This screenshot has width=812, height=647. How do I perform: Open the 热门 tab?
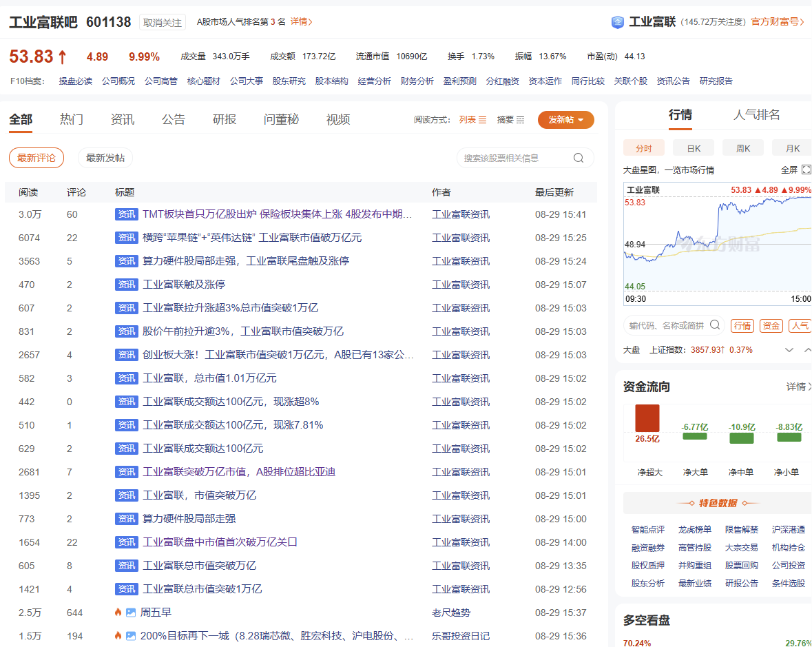[72, 120]
